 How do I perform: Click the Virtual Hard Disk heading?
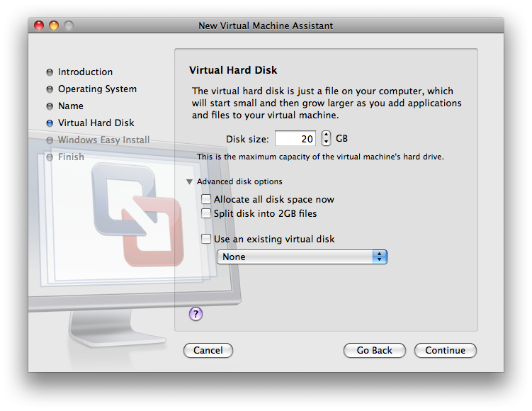(x=233, y=70)
